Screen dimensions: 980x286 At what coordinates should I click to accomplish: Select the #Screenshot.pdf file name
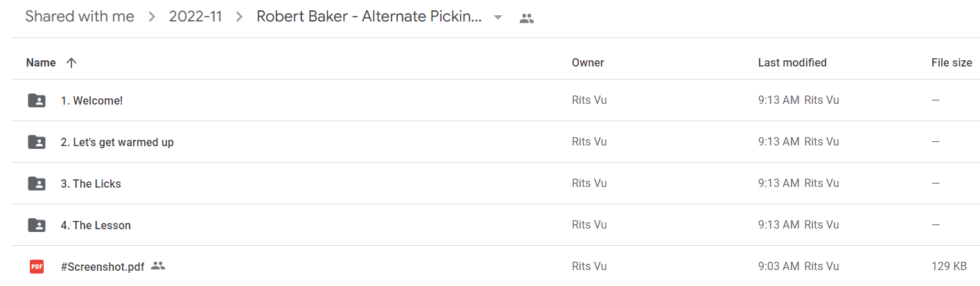pyautogui.click(x=103, y=267)
